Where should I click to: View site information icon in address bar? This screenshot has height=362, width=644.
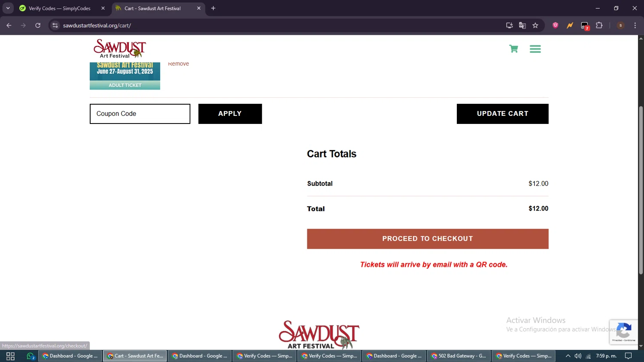[55, 25]
